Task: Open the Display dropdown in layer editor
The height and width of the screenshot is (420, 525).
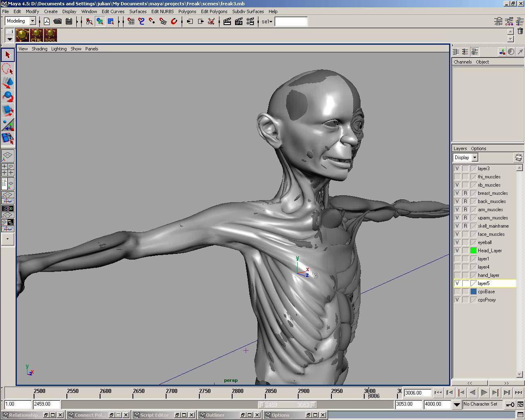Action: (475, 157)
